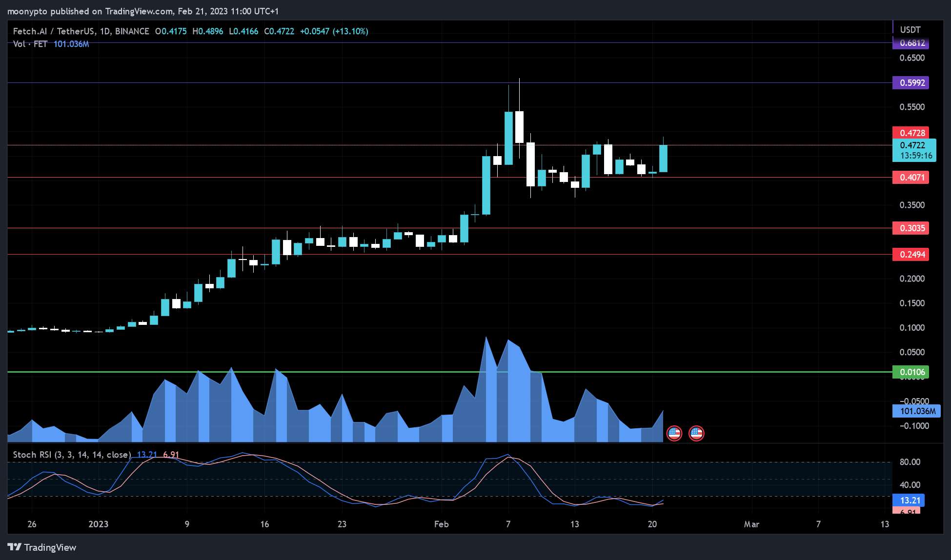Click the Mar date on time axis

pos(751,524)
